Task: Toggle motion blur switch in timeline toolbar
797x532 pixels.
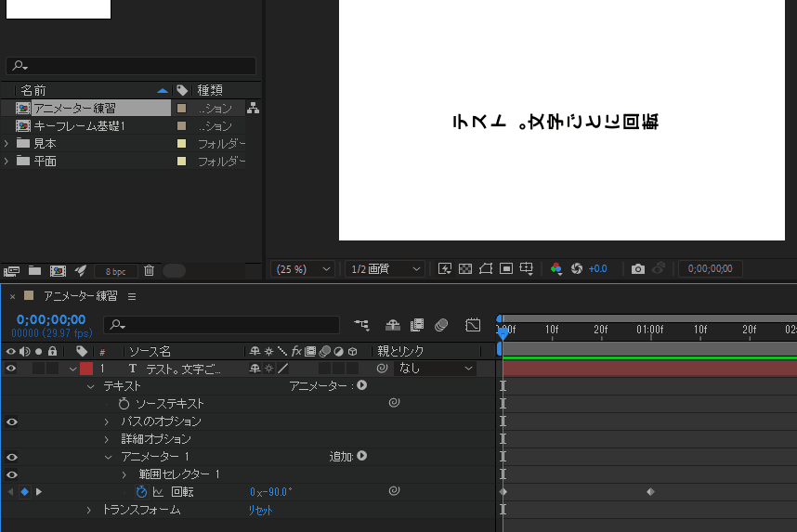Action: click(x=441, y=325)
